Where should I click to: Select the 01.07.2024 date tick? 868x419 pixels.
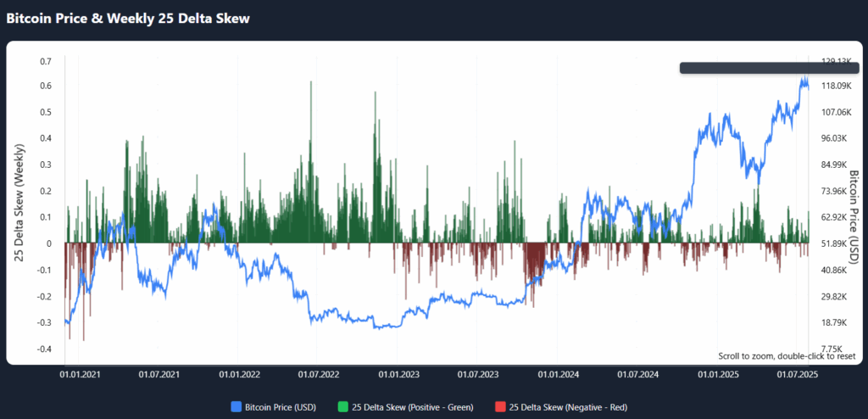[637, 372]
